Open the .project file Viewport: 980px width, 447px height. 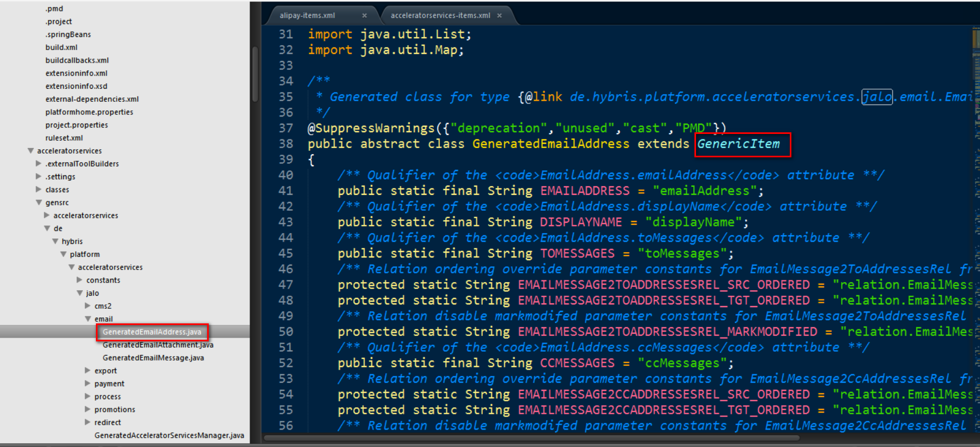tap(58, 22)
